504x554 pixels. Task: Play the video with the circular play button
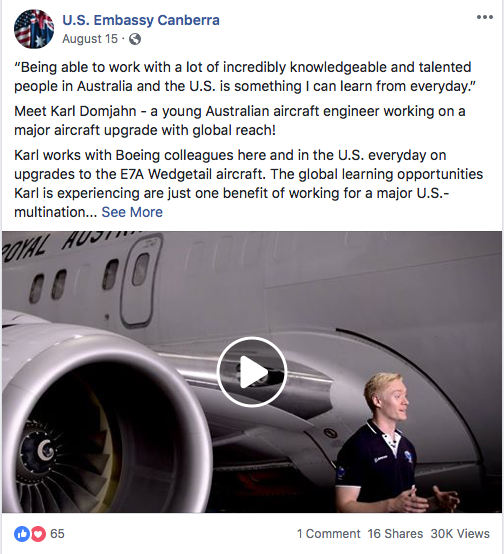click(252, 372)
